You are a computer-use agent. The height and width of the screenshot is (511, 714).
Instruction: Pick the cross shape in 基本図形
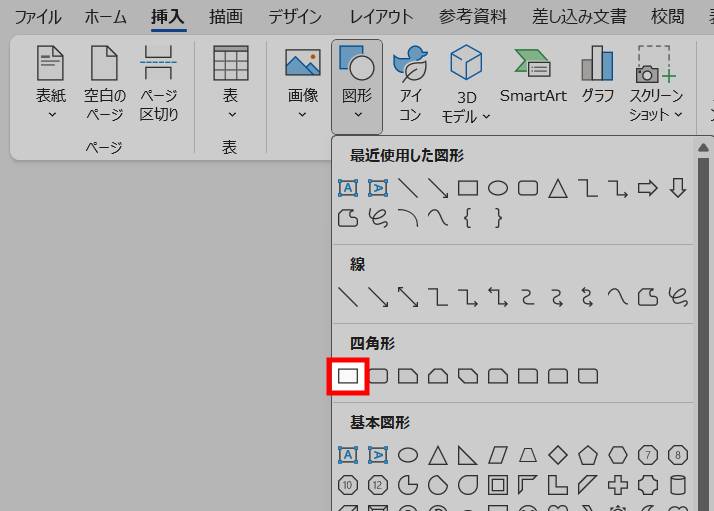618,485
